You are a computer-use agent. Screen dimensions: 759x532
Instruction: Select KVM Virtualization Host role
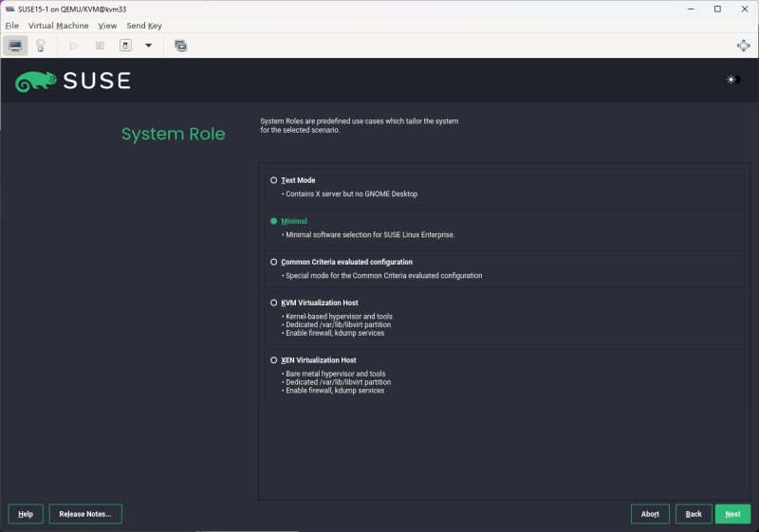pyautogui.click(x=273, y=303)
